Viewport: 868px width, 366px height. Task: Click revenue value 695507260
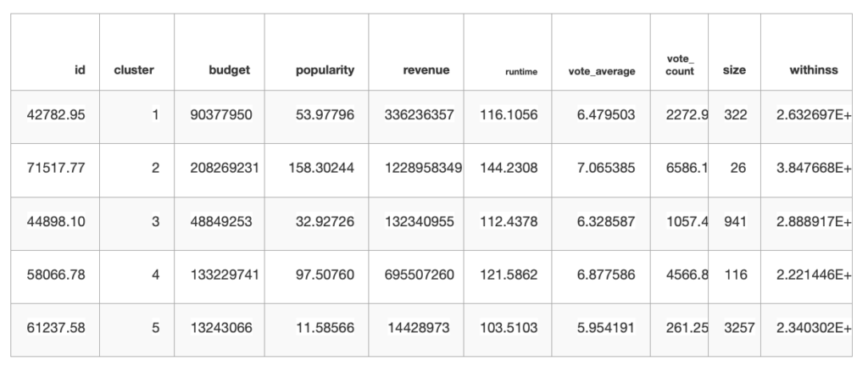tap(419, 274)
